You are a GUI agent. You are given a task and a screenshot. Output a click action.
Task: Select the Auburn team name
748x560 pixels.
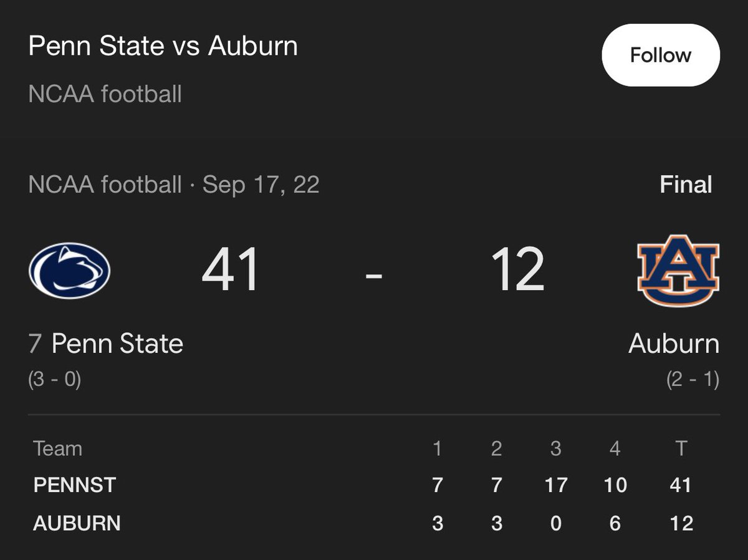tap(674, 344)
